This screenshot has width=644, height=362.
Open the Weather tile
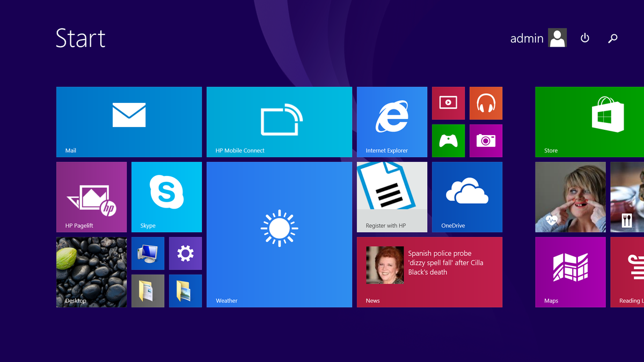click(279, 234)
